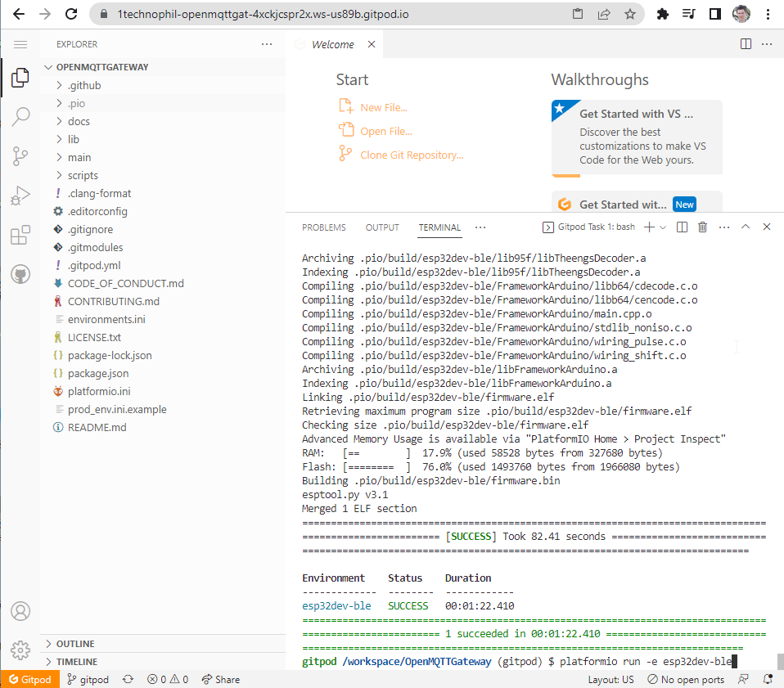The image size is (784, 688).
Task: Click the Clone Git Repository link
Action: click(412, 155)
